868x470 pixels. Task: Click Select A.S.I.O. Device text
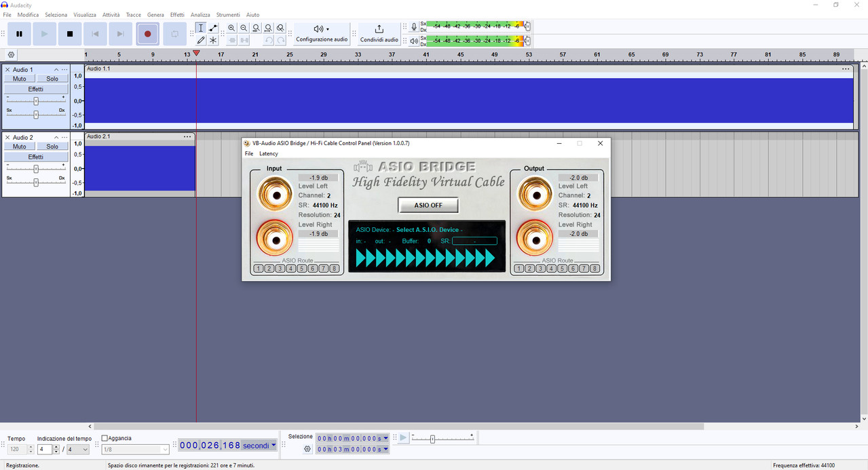coord(428,230)
